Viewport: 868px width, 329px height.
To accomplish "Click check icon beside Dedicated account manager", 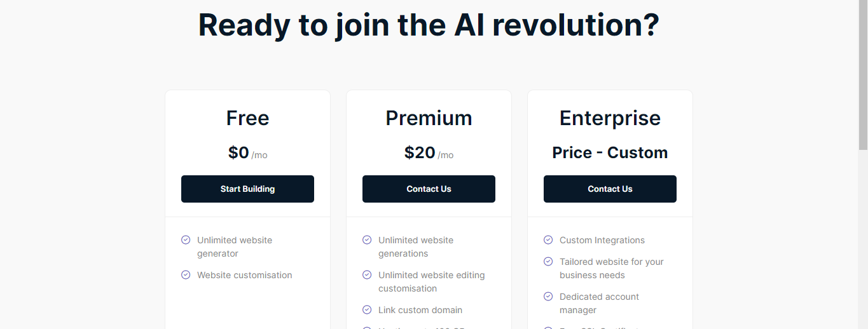I will tap(548, 297).
